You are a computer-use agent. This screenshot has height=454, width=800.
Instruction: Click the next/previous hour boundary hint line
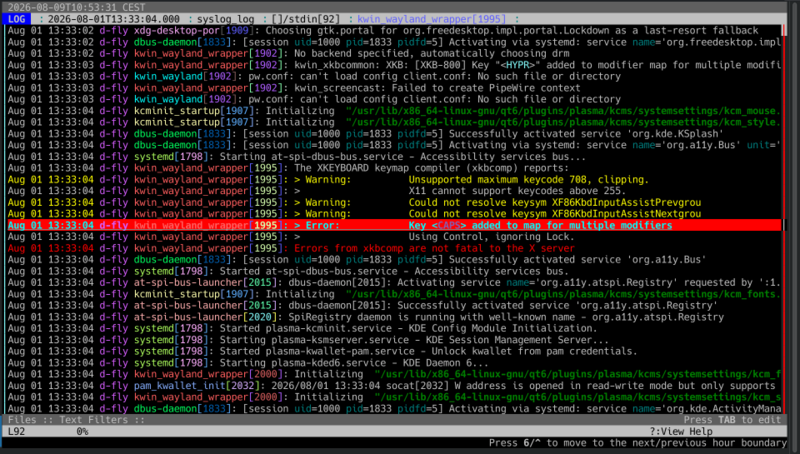tap(638, 442)
